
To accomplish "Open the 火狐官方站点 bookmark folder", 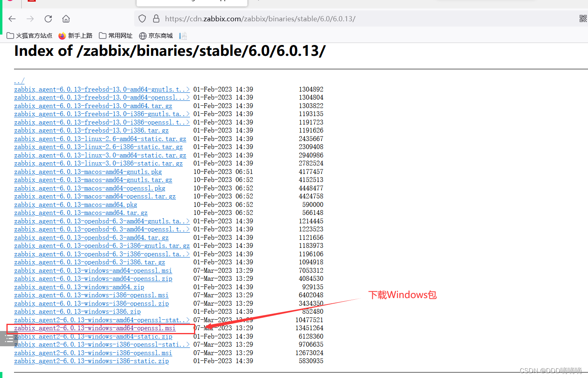I will tap(30, 36).
